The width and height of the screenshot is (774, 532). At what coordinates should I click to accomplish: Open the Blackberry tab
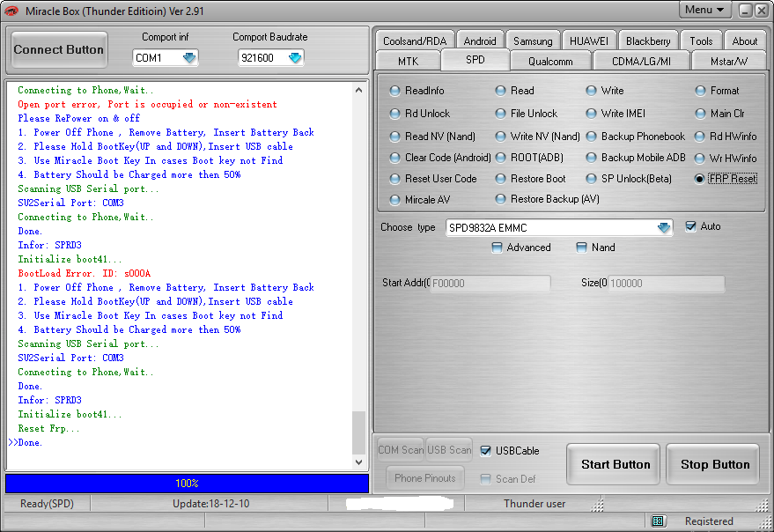tap(648, 41)
